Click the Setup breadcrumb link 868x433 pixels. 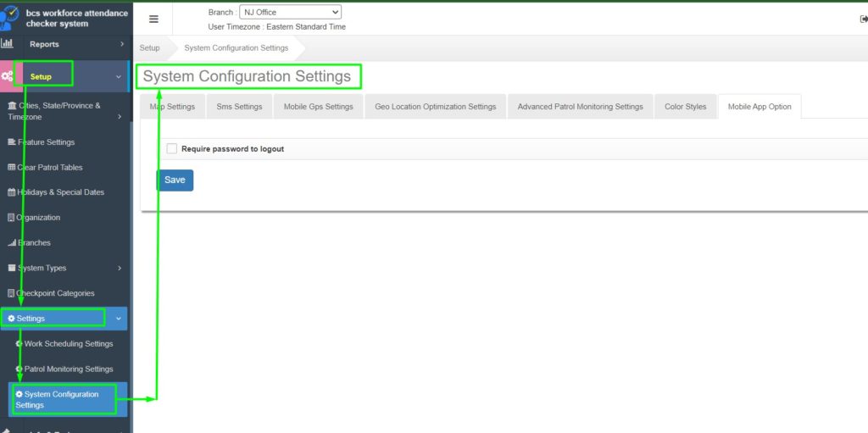(x=149, y=48)
